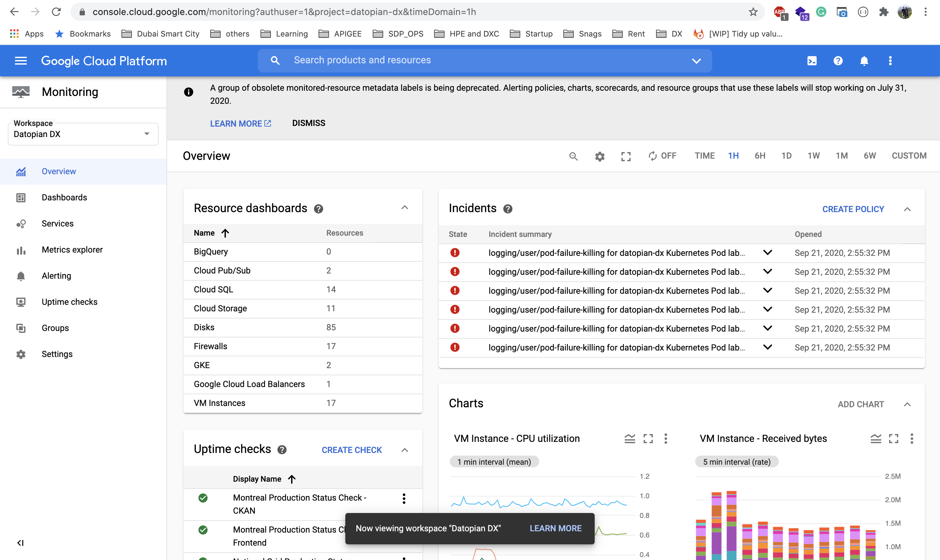This screenshot has width=940, height=560.
Task: Open the Cloud Shell terminal icon
Action: [812, 61]
